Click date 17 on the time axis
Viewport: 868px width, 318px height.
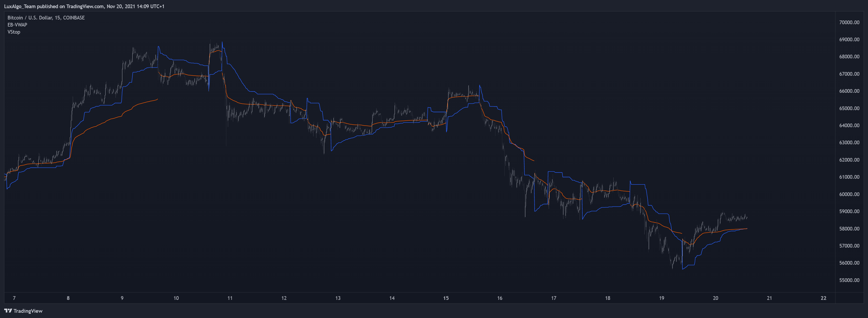554,298
